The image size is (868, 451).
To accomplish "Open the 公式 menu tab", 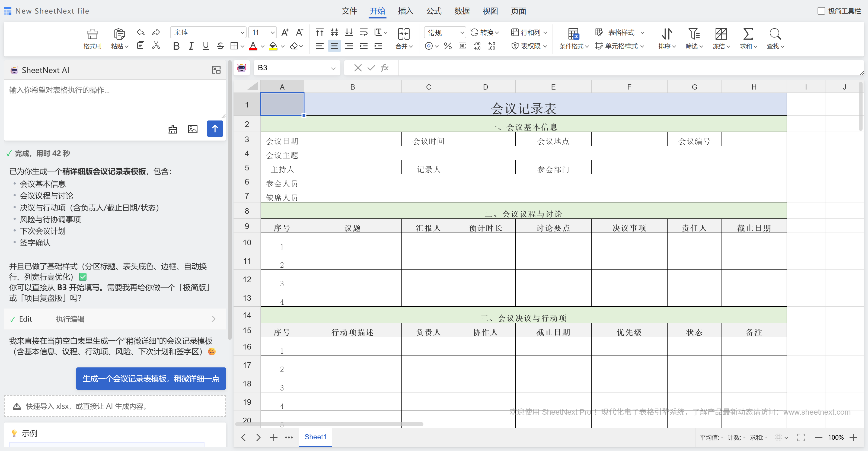I will [x=433, y=11].
